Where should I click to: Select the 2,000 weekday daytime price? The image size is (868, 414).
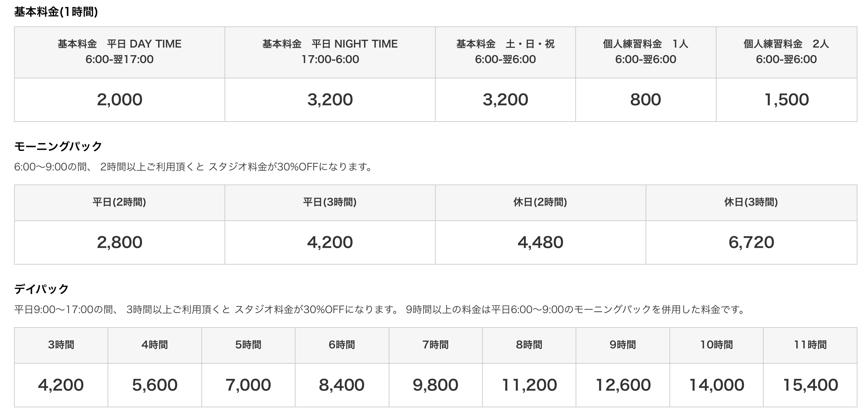(x=119, y=100)
